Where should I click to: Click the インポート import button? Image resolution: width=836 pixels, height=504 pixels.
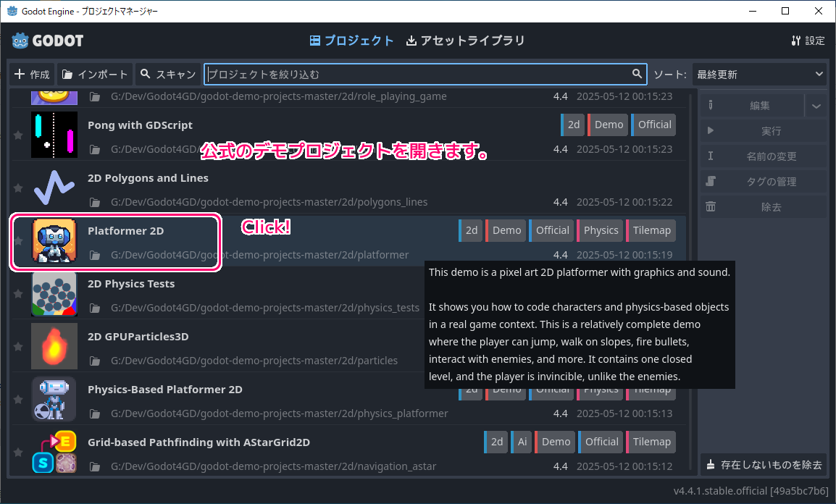coord(95,74)
